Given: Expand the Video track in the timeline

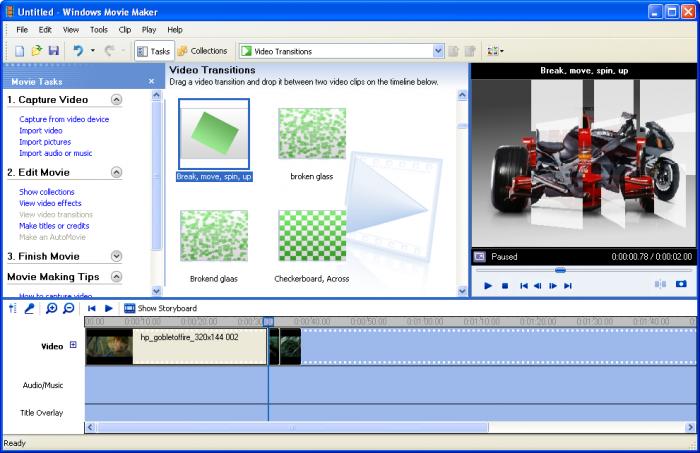Looking at the screenshot, I should click(73, 346).
